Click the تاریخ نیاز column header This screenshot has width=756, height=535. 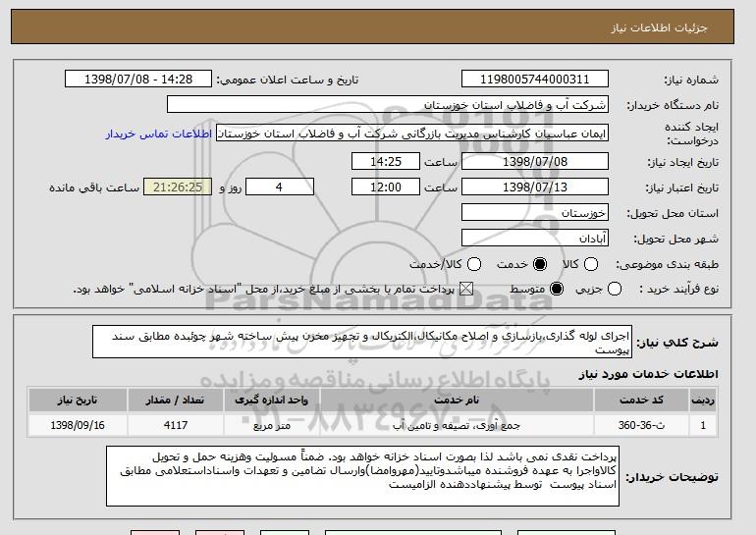pos(78,401)
